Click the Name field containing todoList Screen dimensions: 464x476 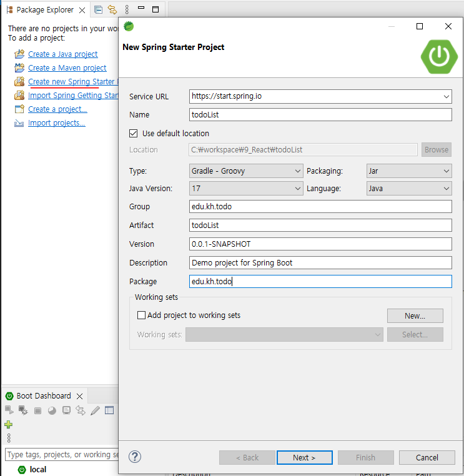pyautogui.click(x=320, y=115)
